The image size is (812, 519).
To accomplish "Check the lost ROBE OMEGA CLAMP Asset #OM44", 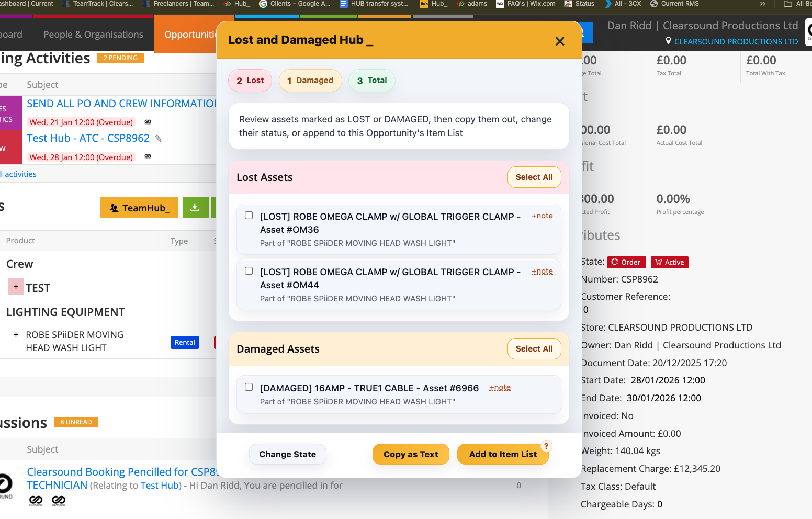I will tap(249, 271).
